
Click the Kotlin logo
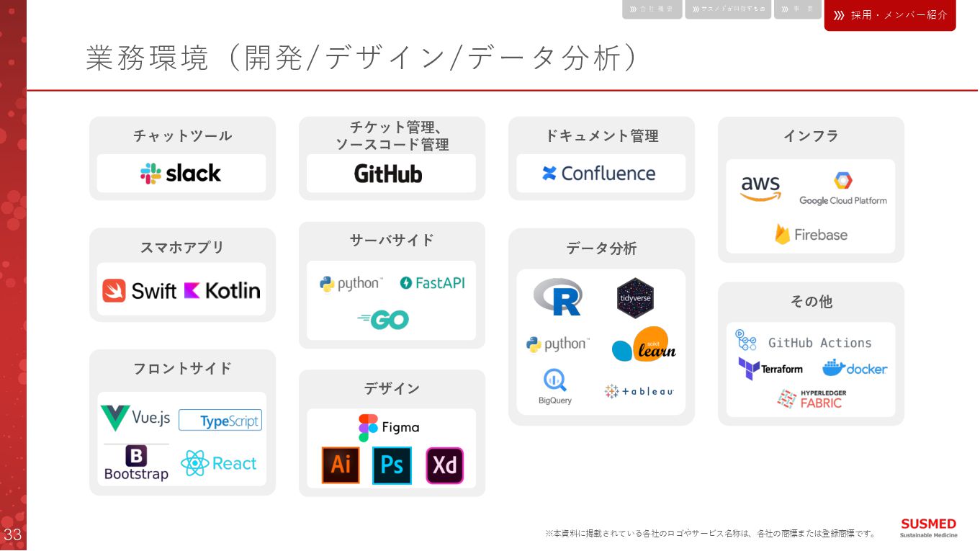222,290
